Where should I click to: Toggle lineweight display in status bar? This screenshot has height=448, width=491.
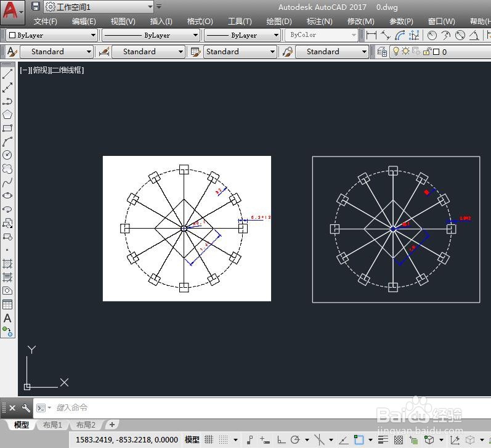click(383, 440)
